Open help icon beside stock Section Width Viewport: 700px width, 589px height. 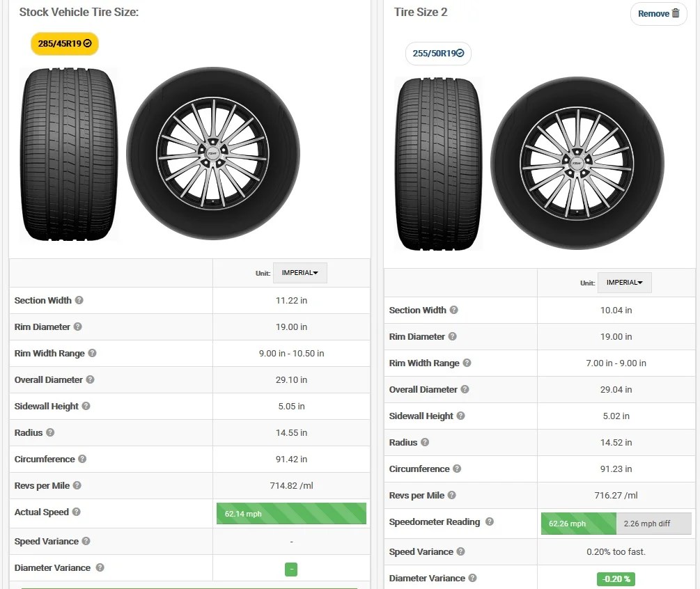tap(79, 300)
